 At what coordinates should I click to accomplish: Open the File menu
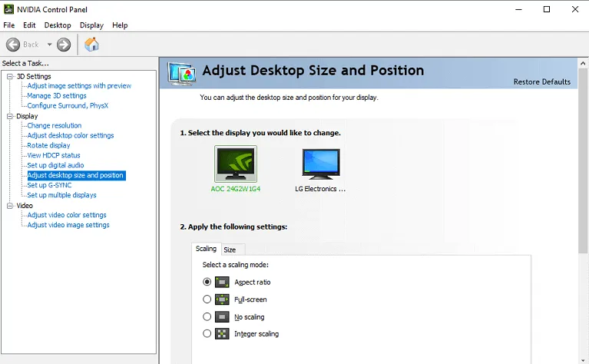pyautogui.click(x=9, y=25)
